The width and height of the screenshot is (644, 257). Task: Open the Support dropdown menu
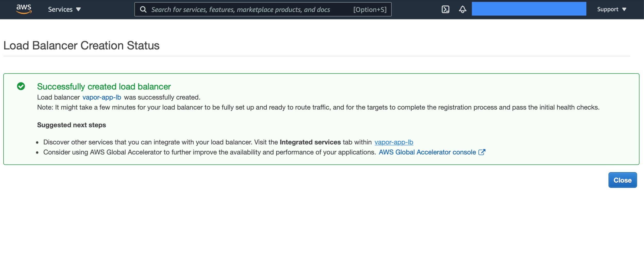point(607,10)
